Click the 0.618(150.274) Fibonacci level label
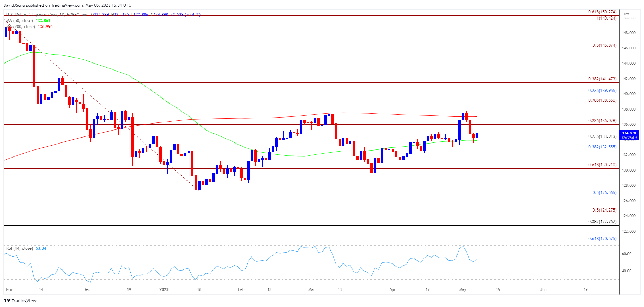The width and height of the screenshot is (644, 307). [602, 12]
